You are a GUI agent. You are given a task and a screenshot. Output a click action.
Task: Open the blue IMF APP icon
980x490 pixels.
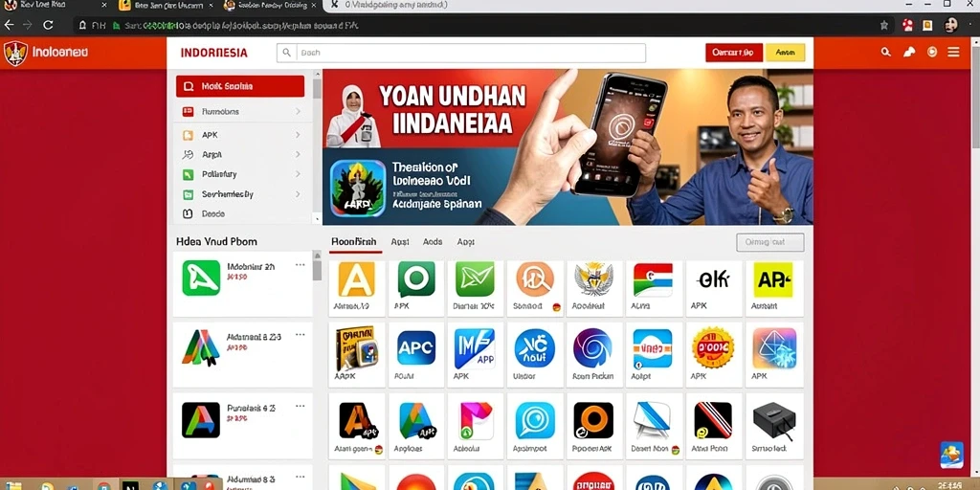tap(475, 348)
